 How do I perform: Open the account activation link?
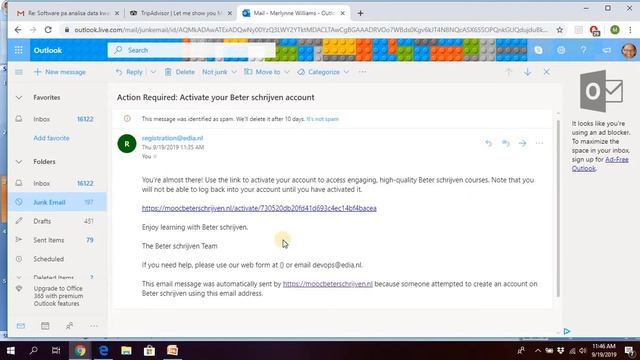(259, 208)
